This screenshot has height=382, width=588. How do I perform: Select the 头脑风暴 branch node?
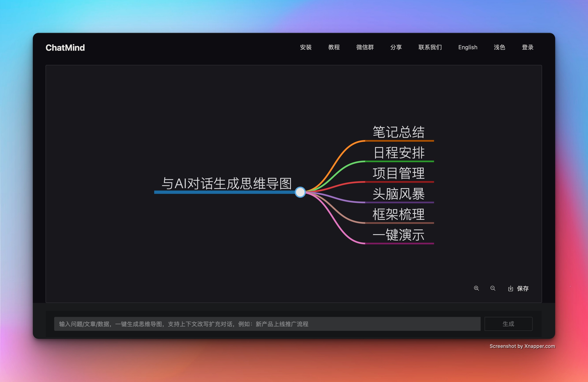tap(398, 194)
